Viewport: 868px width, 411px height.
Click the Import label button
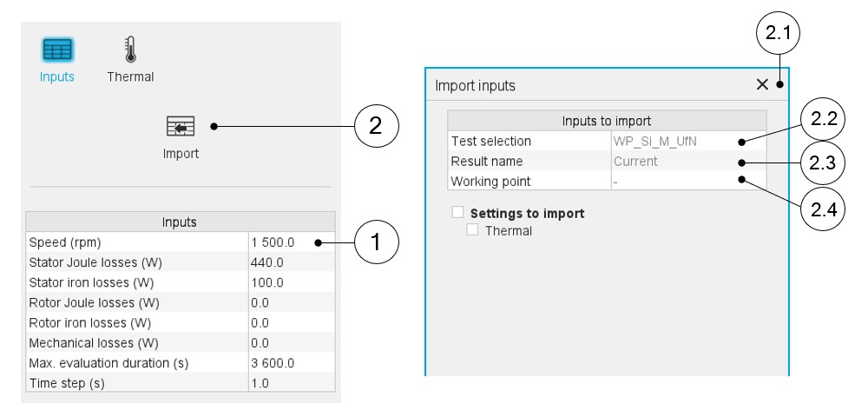(x=181, y=154)
